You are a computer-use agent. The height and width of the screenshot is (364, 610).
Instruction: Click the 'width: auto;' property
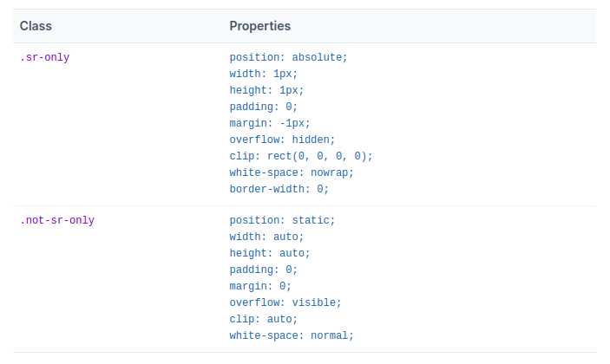[266, 237]
